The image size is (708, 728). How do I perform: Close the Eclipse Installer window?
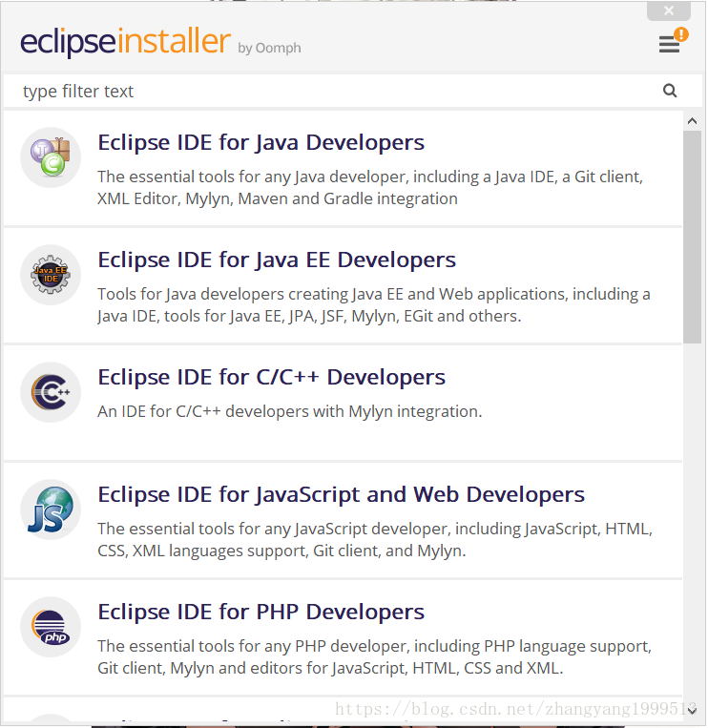(x=669, y=10)
